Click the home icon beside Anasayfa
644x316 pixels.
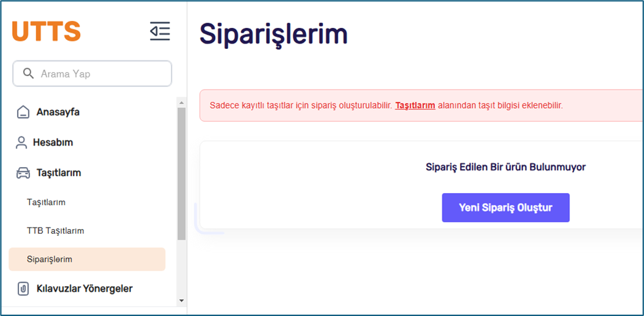23,112
